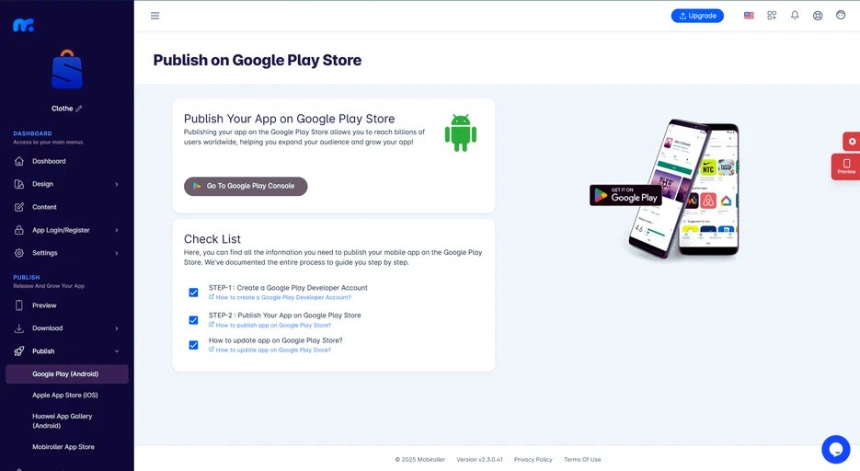The height and width of the screenshot is (471, 860).
Task: Open Apple App Store (iOS) page
Action: [x=65, y=395]
